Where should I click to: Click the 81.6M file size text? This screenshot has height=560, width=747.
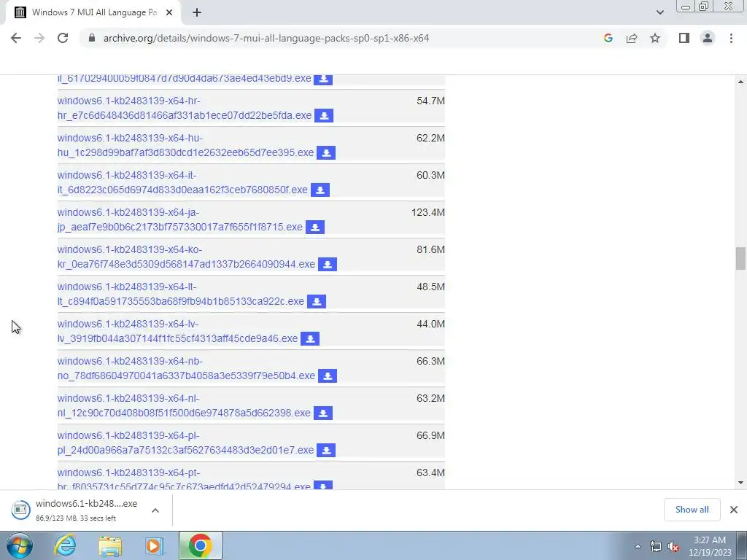[430, 249]
